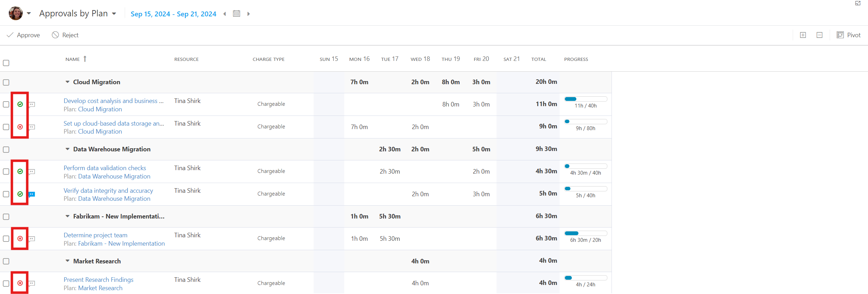Open comment icon for Present Research Findings
The image size is (868, 294).
(32, 284)
